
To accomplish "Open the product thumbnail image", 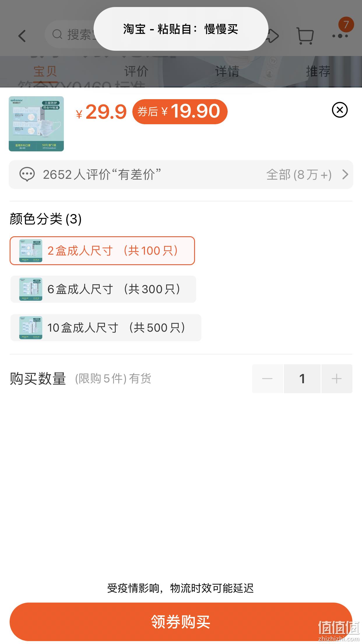I will point(36,124).
